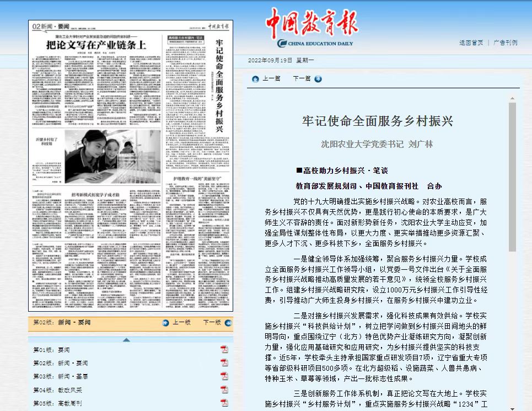Open page list entry 第05版：高教周刊
The image size is (532, 411).
tap(58, 403)
